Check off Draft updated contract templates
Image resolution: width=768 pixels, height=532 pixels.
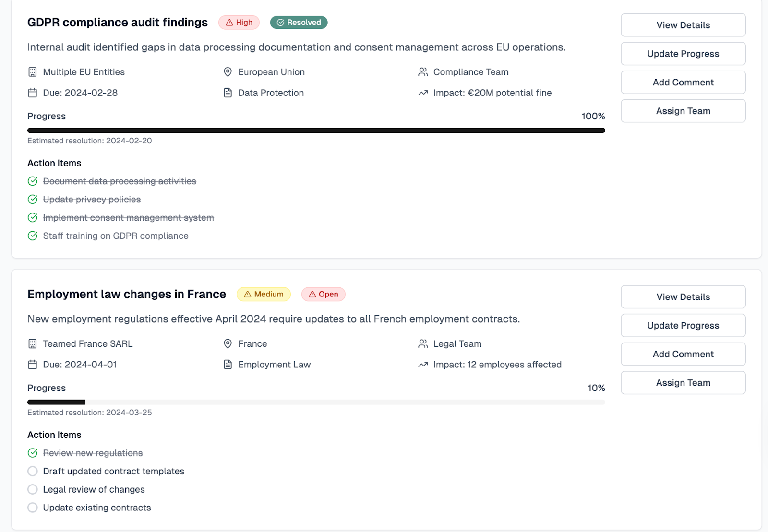(32, 471)
